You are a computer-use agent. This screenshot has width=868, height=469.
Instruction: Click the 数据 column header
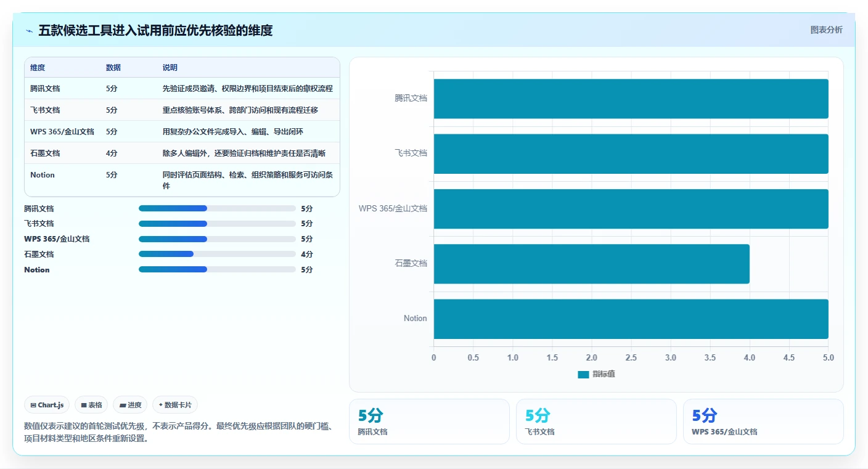pos(113,67)
